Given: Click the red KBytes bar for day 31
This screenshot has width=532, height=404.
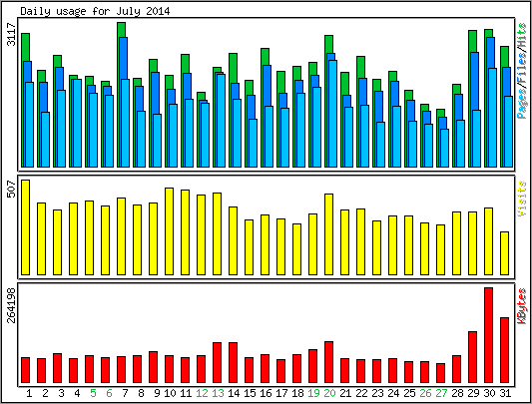Looking at the screenshot, I should [x=504, y=350].
